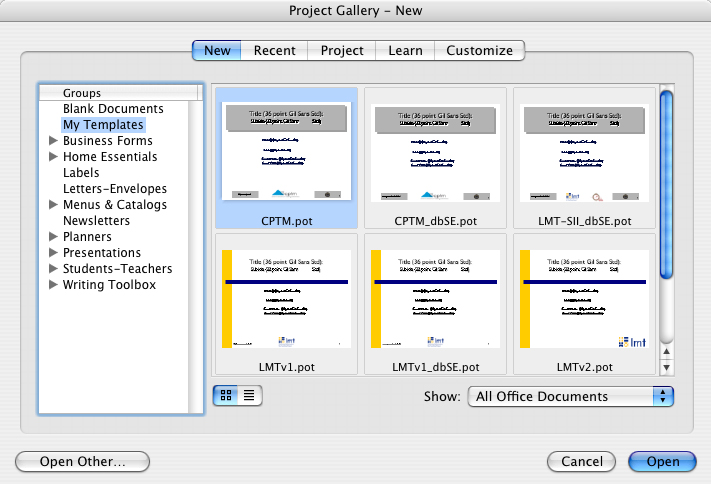Go to the Customize tab
711x484 pixels.
click(x=479, y=50)
